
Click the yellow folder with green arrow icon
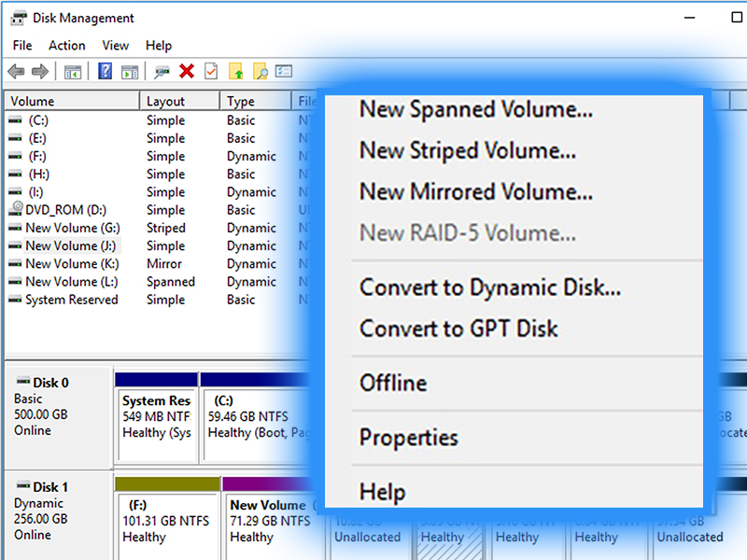click(x=236, y=72)
